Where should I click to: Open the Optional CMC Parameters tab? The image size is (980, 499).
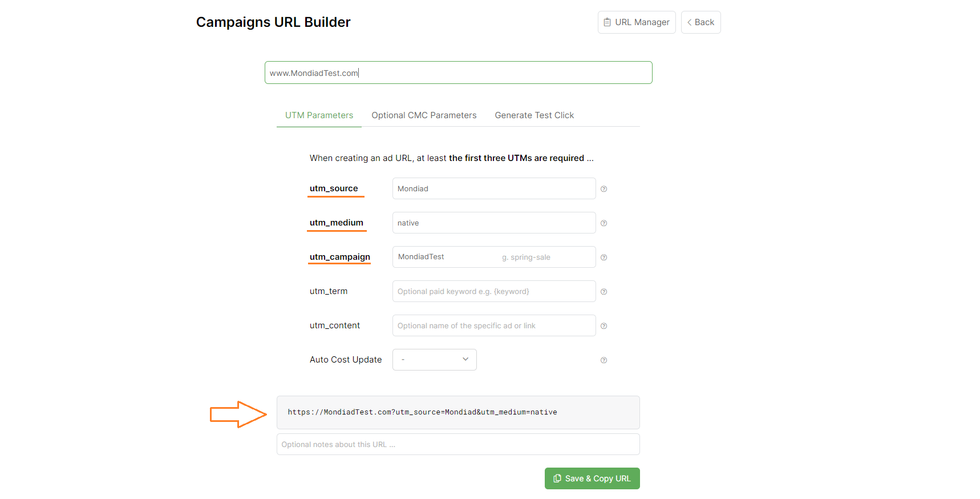(x=424, y=115)
